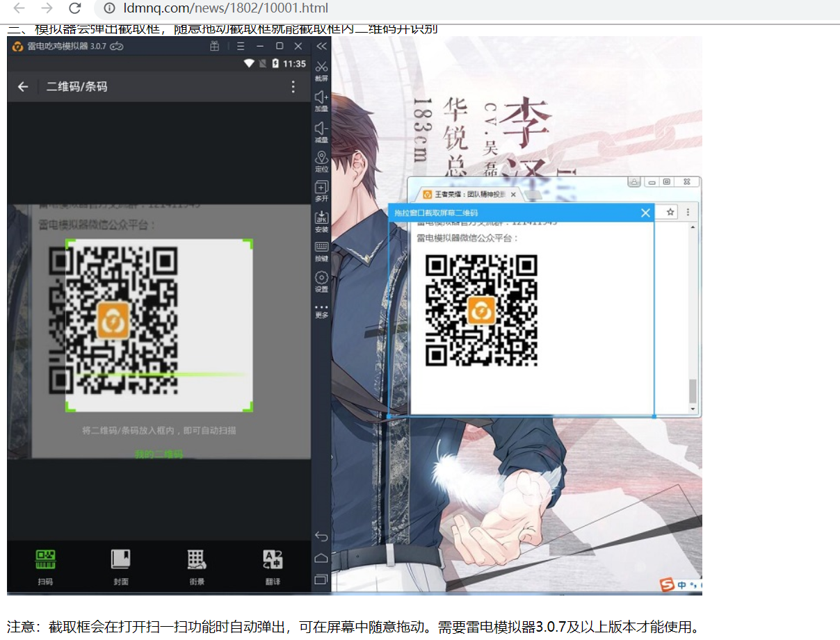Go back in browser history
This screenshot has width=840, height=640.
[x=19, y=8]
